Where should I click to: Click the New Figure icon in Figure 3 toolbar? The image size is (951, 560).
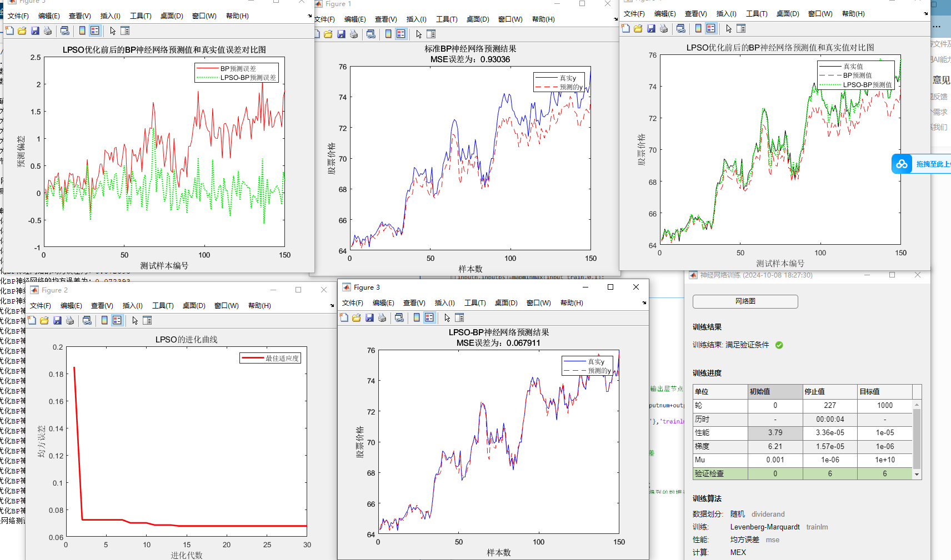point(344,317)
